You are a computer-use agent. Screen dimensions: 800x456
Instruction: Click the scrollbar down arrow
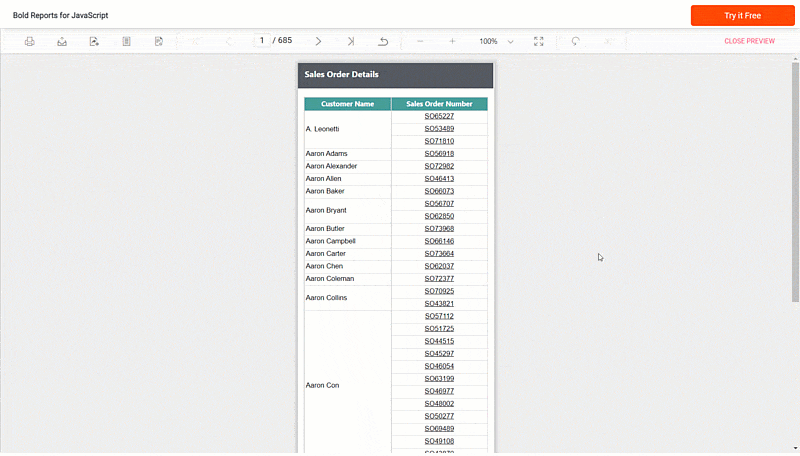(795, 448)
